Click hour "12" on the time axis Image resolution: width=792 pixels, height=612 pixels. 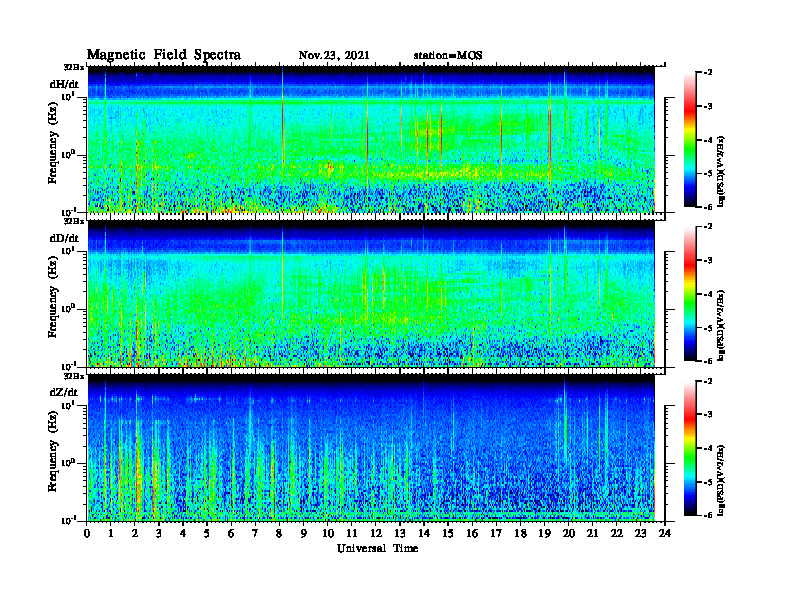pos(376,534)
